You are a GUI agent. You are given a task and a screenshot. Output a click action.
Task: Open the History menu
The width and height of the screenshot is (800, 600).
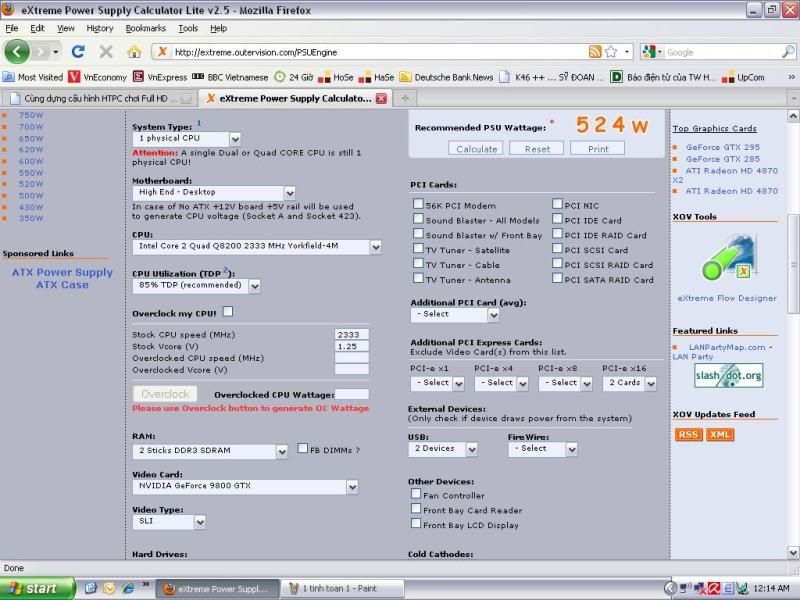(99, 29)
